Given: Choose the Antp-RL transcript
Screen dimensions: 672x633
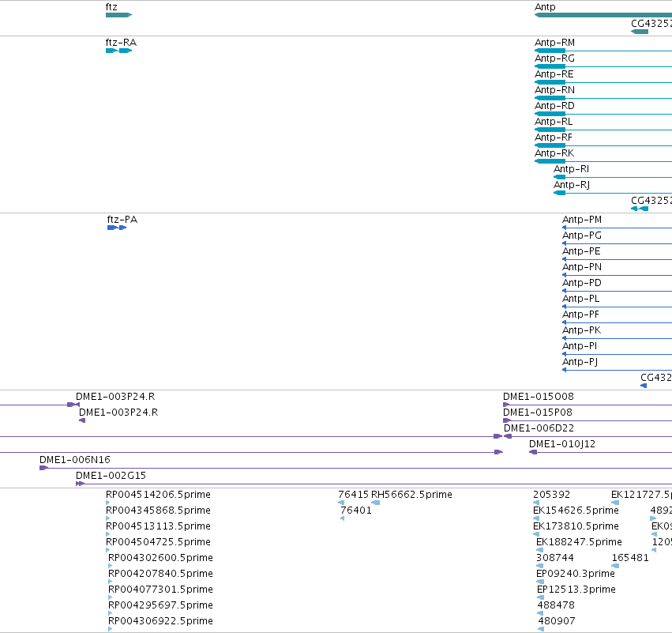Looking at the screenshot, I should 554,122.
